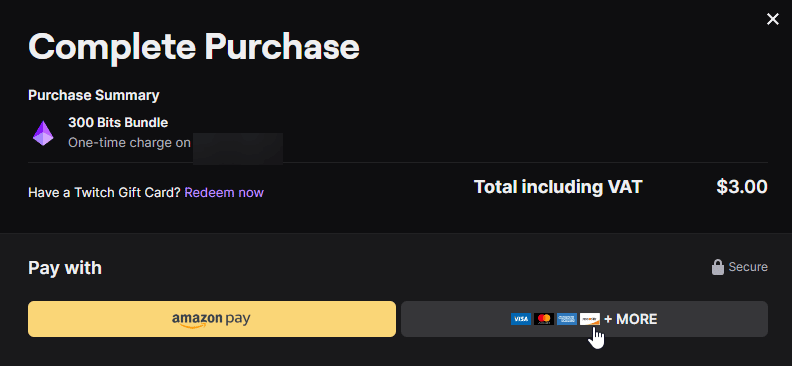This screenshot has width=792, height=366.
Task: Click the American Express card icon
Action: [x=567, y=319]
